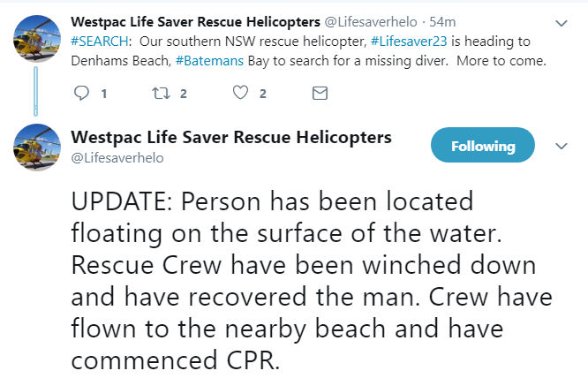The image size is (588, 386).
Task: Open the helicopter avatar on the UPDATE tweet
Action: tap(35, 148)
